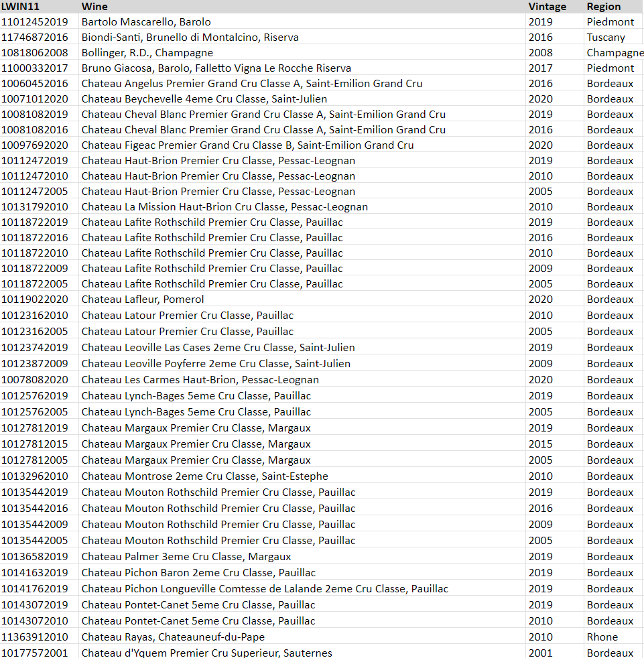Select the Tuscany region cell
The image size is (644, 658).
(x=606, y=38)
